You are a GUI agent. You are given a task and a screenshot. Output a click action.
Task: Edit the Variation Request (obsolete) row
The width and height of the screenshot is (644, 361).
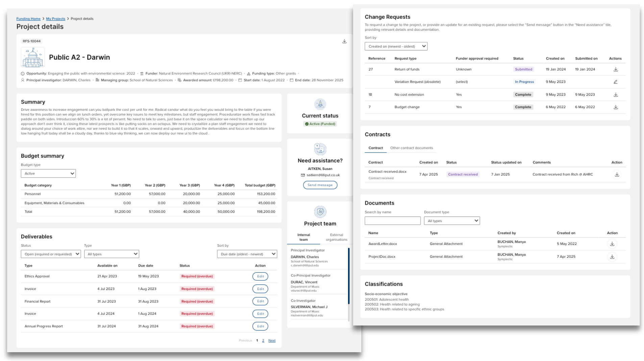616,82
